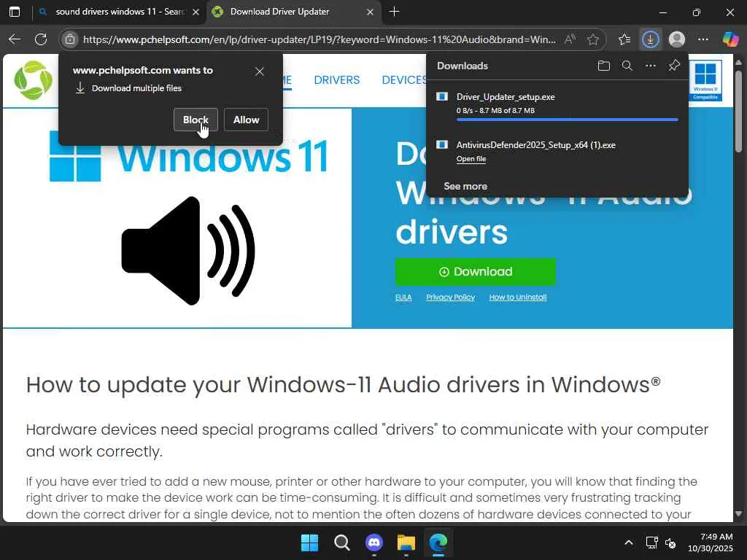Open Edge Settings and more menu

tap(703, 39)
